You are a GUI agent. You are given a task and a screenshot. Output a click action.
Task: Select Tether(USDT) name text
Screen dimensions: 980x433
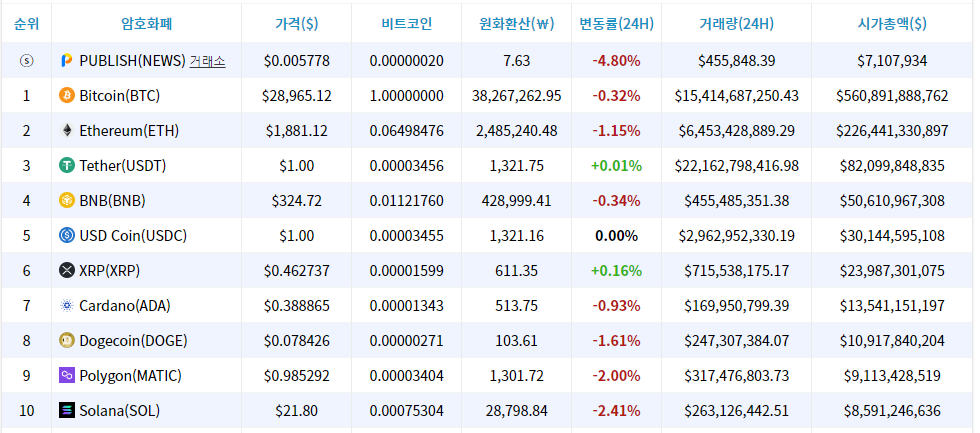(x=122, y=166)
